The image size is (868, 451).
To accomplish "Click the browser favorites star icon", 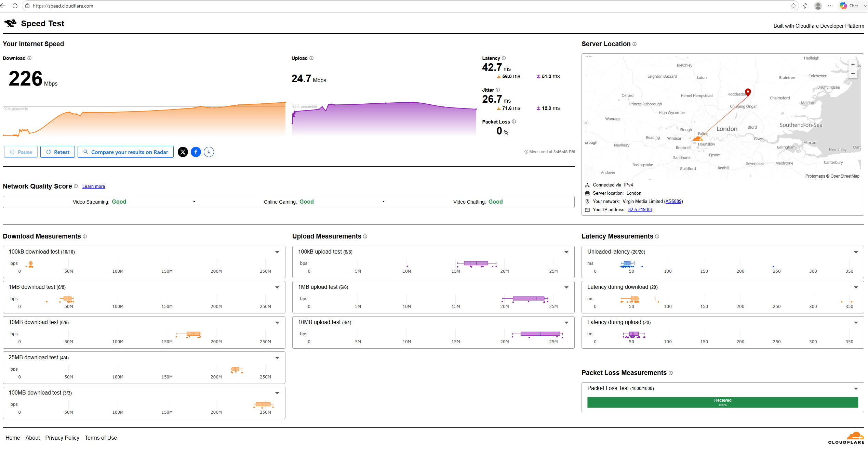I will click(x=793, y=6).
